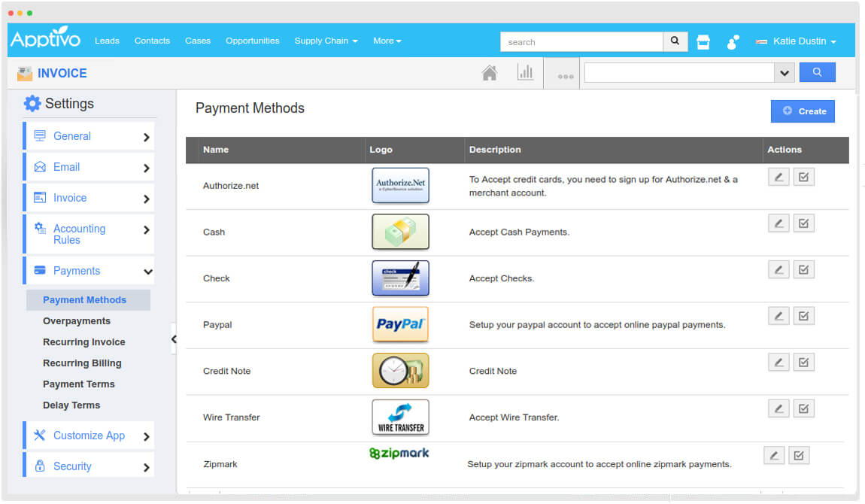Edit the Authorize.net payment method
Screen dimensions: 865x504
778,176
